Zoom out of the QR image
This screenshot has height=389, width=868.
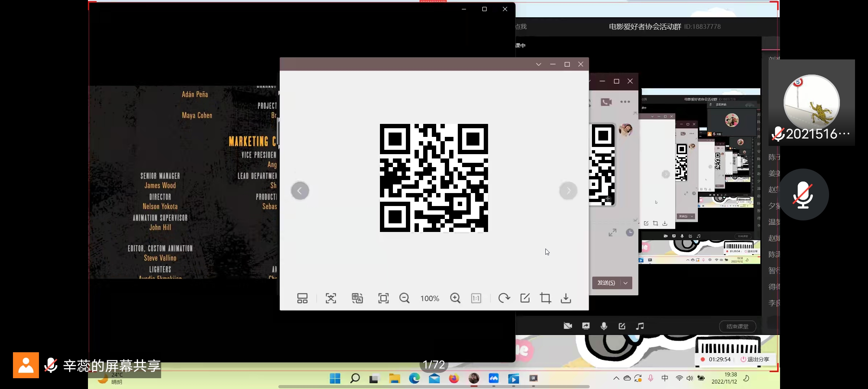(404, 298)
